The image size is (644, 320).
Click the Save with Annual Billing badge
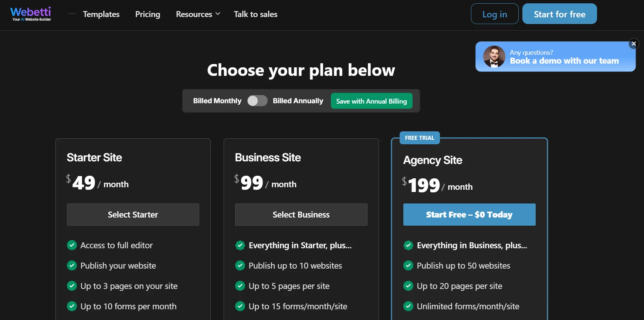coord(371,101)
